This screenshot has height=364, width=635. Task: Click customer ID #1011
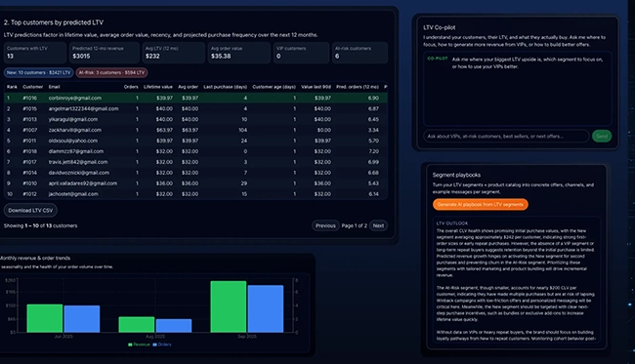[x=29, y=141]
